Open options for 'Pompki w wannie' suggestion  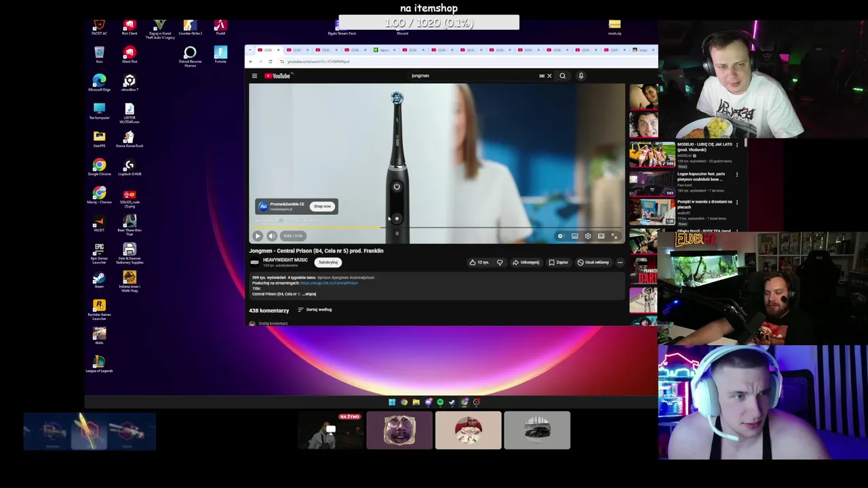point(737,202)
